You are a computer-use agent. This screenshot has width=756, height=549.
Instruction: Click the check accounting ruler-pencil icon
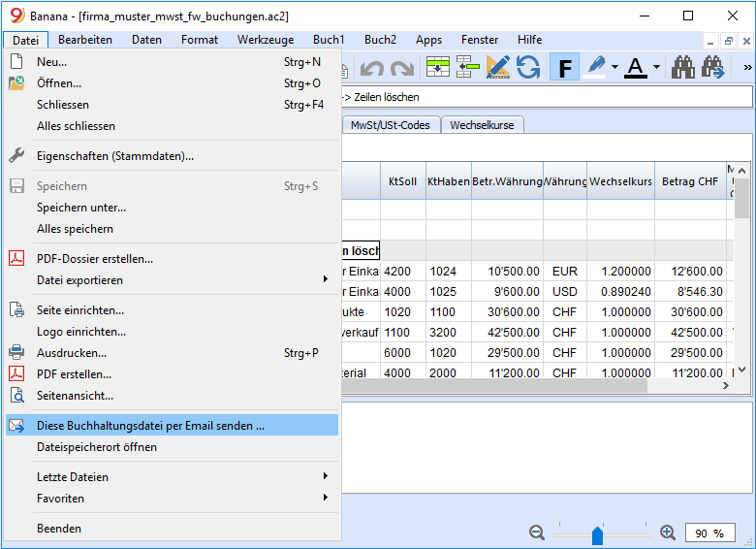click(498, 67)
